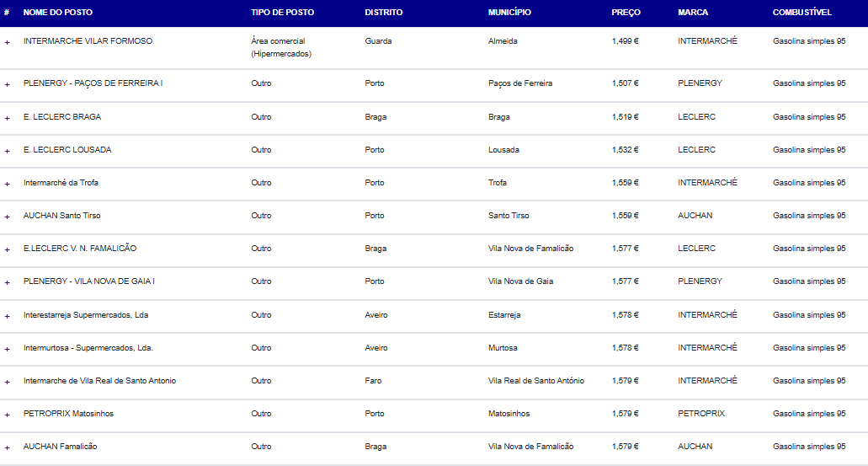
Task: Expand the PLENERGY - PAÇOS DE FERREIRA I row
Action: point(8,84)
